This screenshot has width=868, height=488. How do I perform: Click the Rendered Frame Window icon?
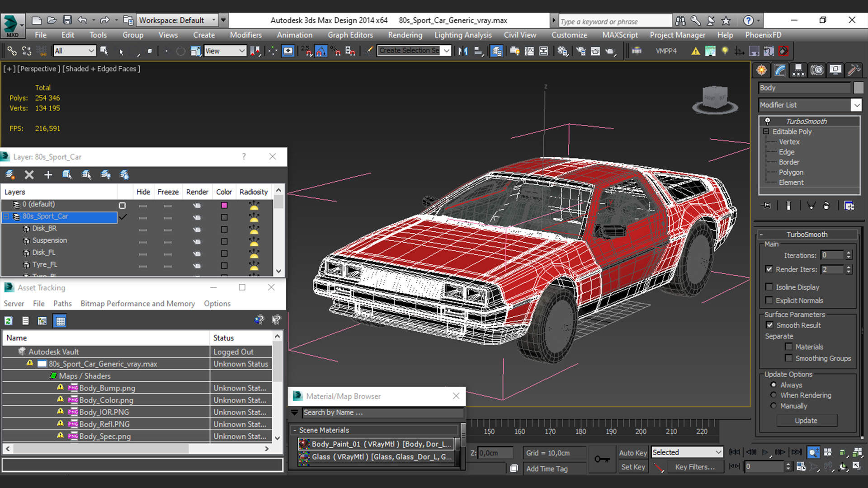pyautogui.click(x=595, y=51)
